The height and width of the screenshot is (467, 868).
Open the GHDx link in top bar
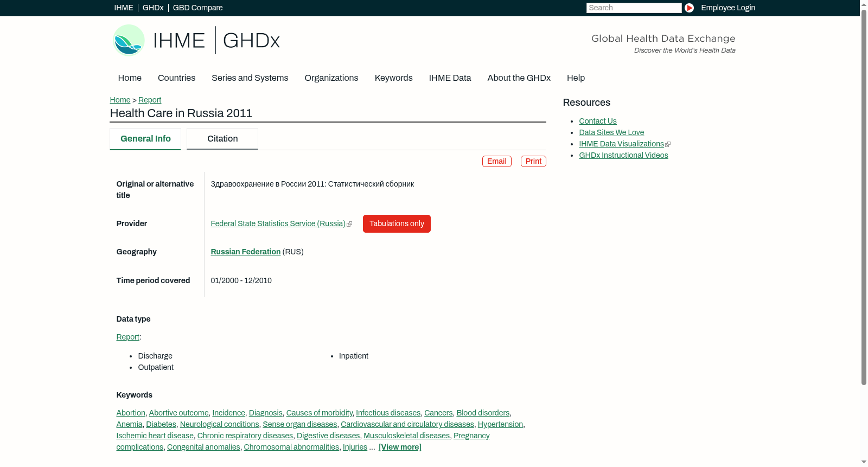coord(153,8)
